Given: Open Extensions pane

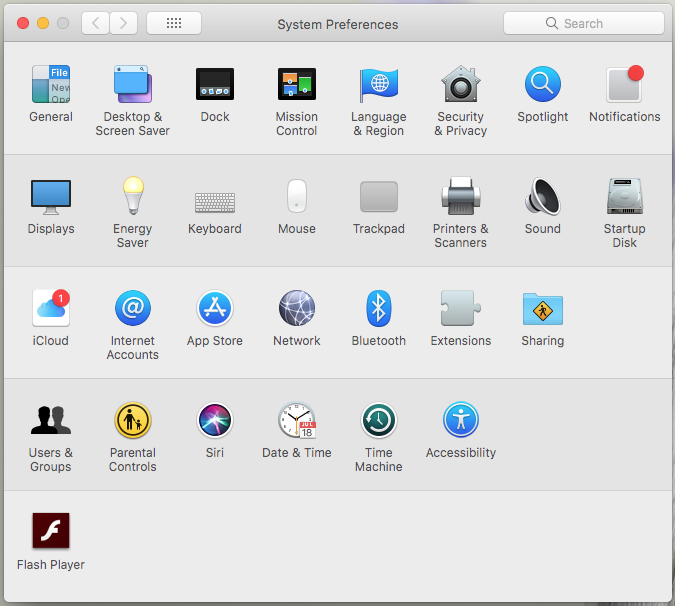Looking at the screenshot, I should pos(461,308).
